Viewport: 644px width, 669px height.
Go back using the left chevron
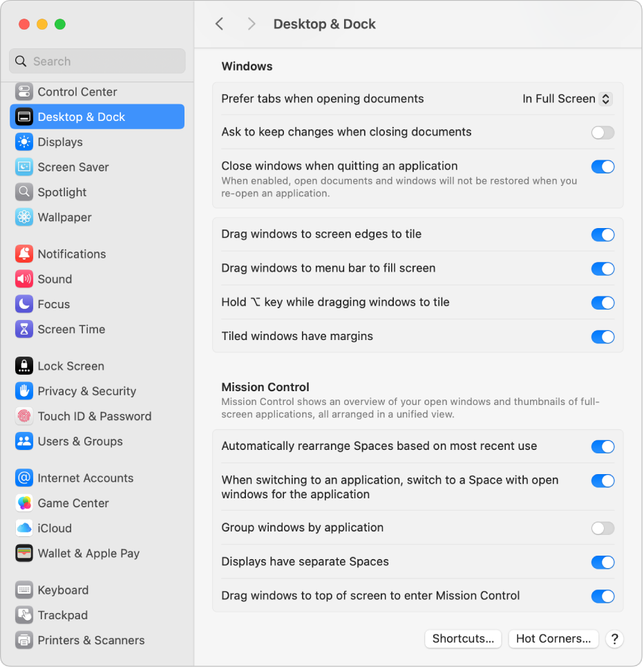pos(220,24)
